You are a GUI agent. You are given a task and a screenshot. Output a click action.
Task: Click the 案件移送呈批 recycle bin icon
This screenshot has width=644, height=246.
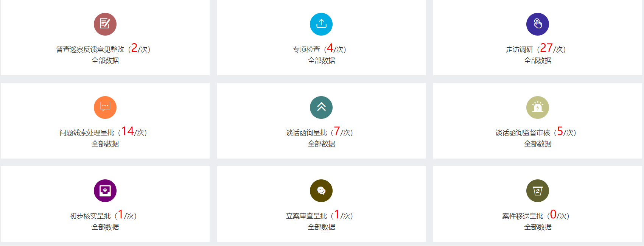[537, 191]
